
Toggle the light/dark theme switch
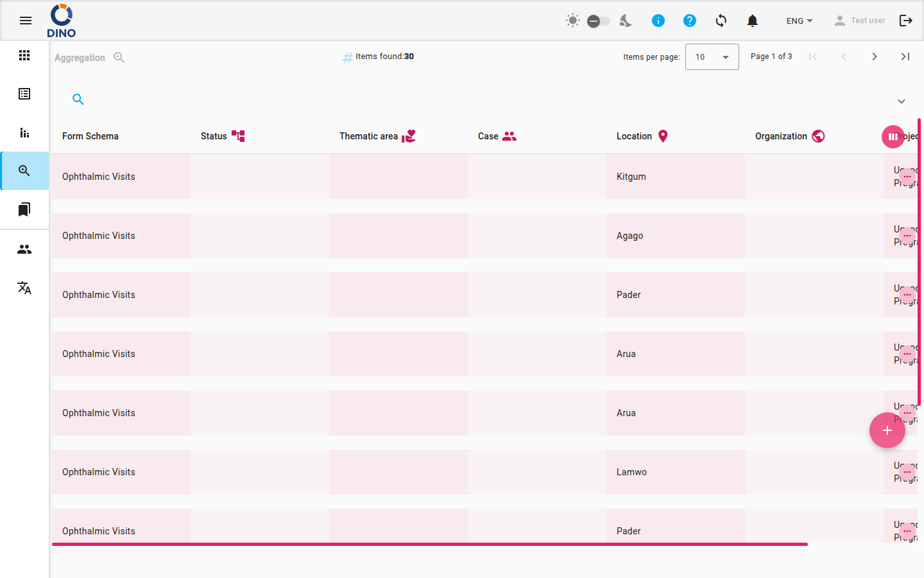point(598,21)
